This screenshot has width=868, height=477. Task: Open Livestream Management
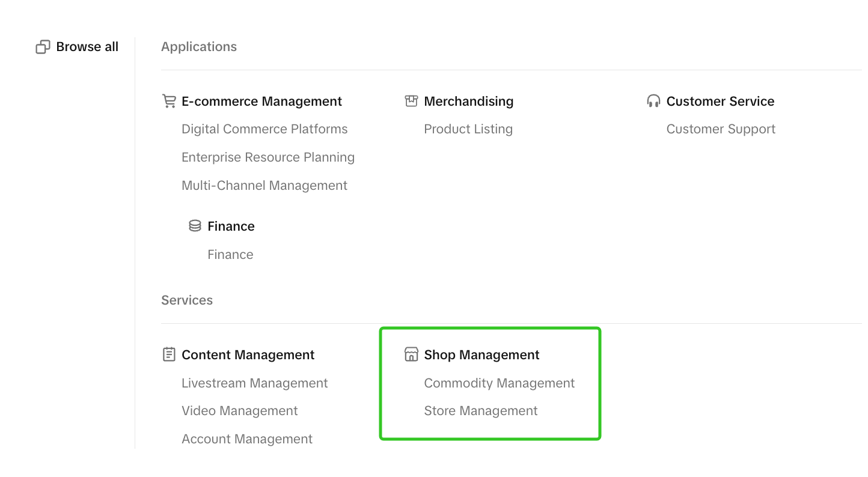(255, 383)
